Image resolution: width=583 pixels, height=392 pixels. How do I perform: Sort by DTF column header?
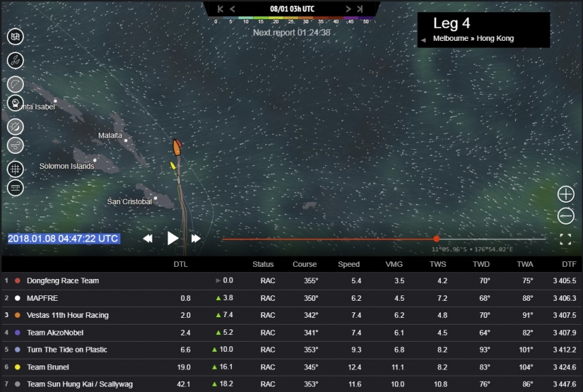tap(569, 264)
